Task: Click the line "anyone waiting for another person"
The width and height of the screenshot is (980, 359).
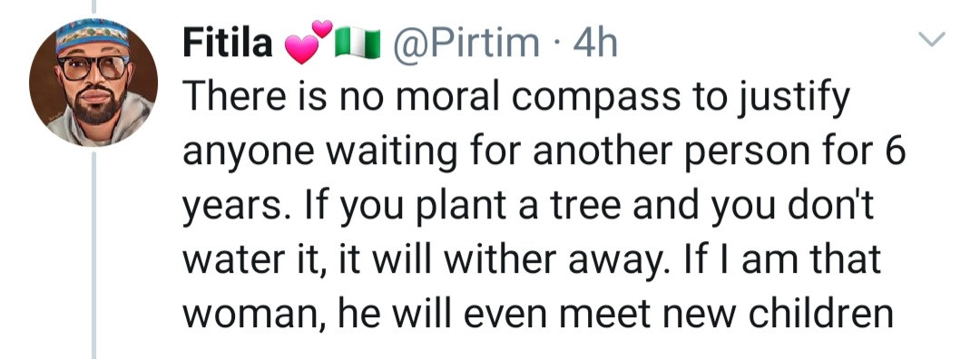Action: pyautogui.click(x=544, y=152)
